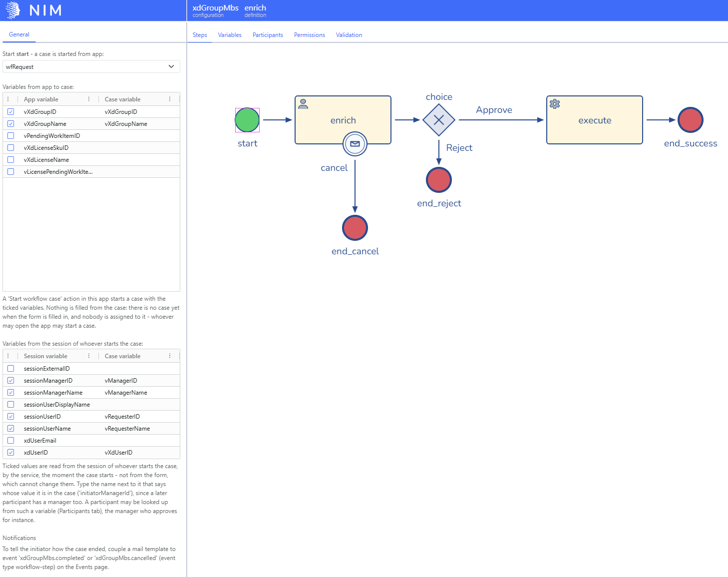Viewport: 728px width, 577px height.
Task: Untick the sessionManagerID checkbox
Action: (x=10, y=381)
